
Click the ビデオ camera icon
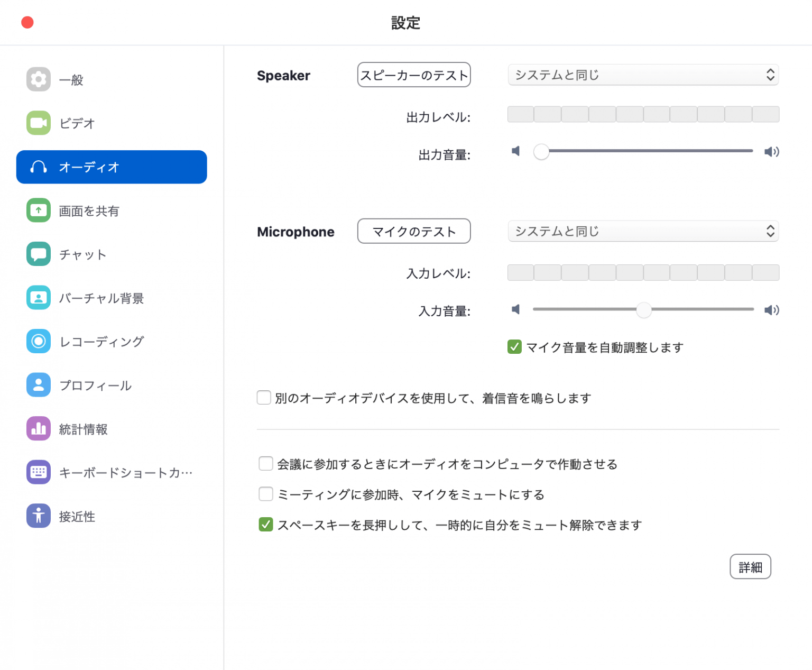click(x=38, y=123)
